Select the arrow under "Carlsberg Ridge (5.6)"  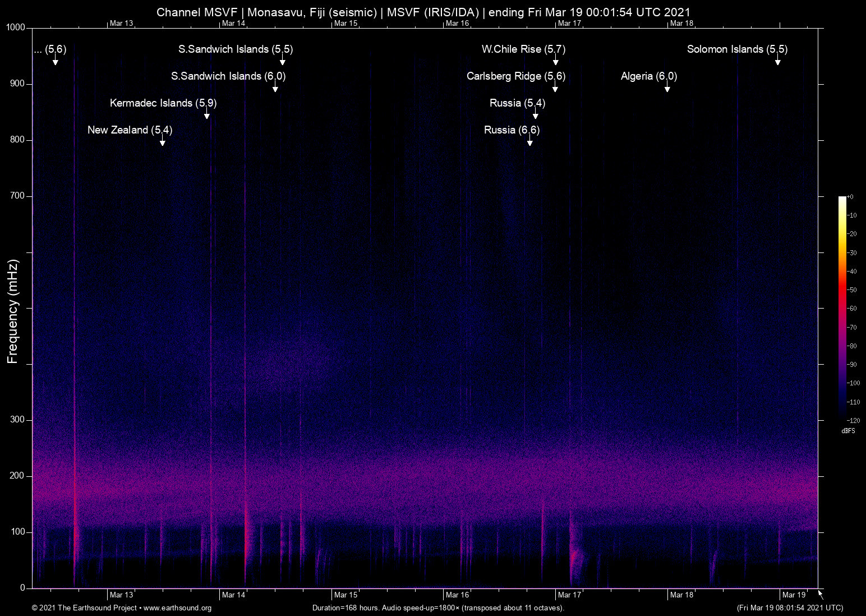pos(556,89)
